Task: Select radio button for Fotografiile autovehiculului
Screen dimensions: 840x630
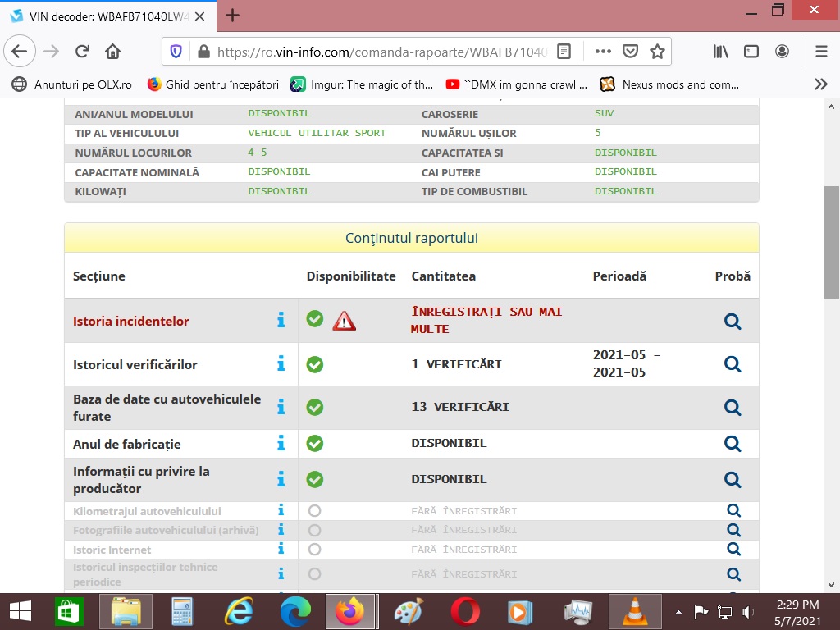Action: pyautogui.click(x=314, y=530)
